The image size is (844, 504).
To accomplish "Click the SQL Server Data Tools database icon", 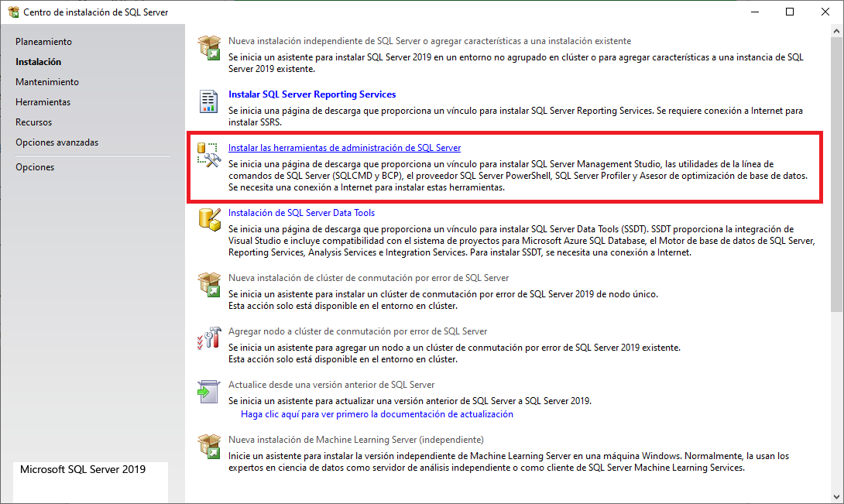I will pos(209,220).
